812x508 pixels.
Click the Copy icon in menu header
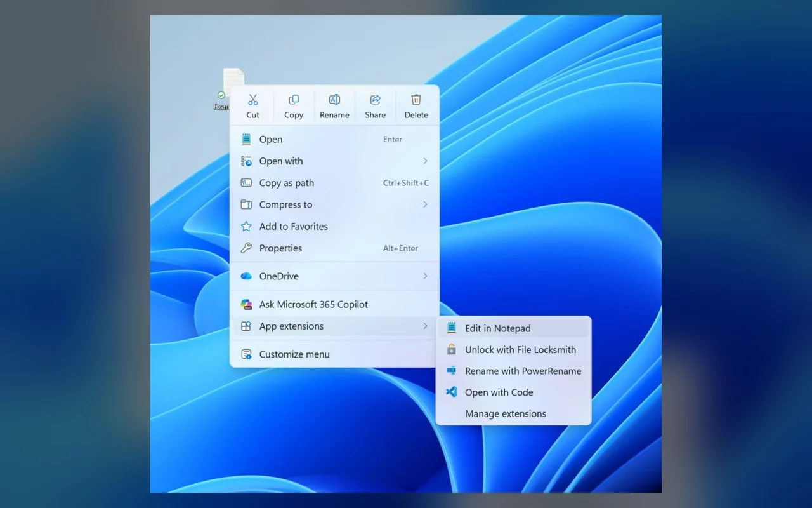coord(294,100)
